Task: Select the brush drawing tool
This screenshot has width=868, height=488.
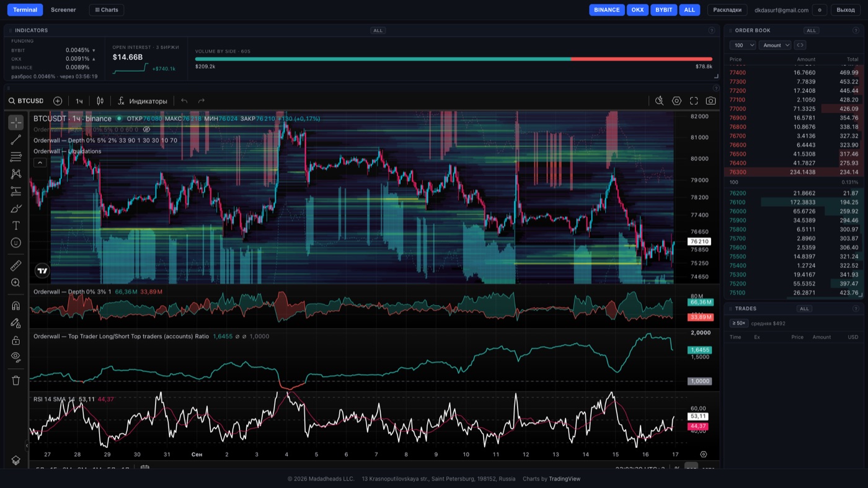Action: click(16, 209)
